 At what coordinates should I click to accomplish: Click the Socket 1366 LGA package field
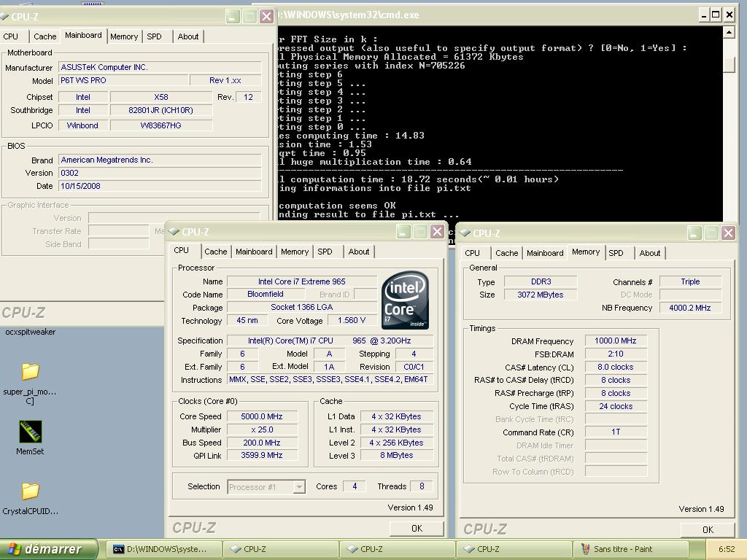click(x=301, y=307)
